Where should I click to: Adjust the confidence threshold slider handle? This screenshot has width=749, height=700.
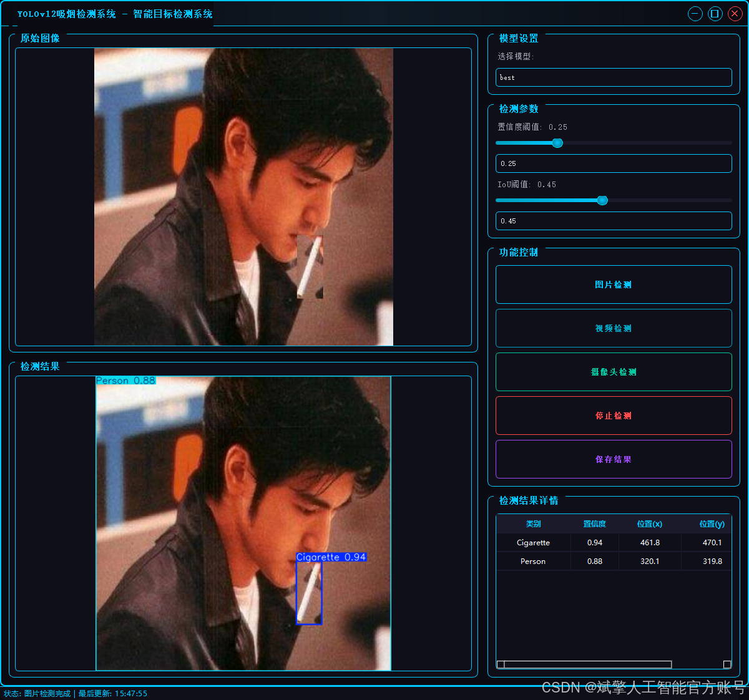(x=557, y=143)
